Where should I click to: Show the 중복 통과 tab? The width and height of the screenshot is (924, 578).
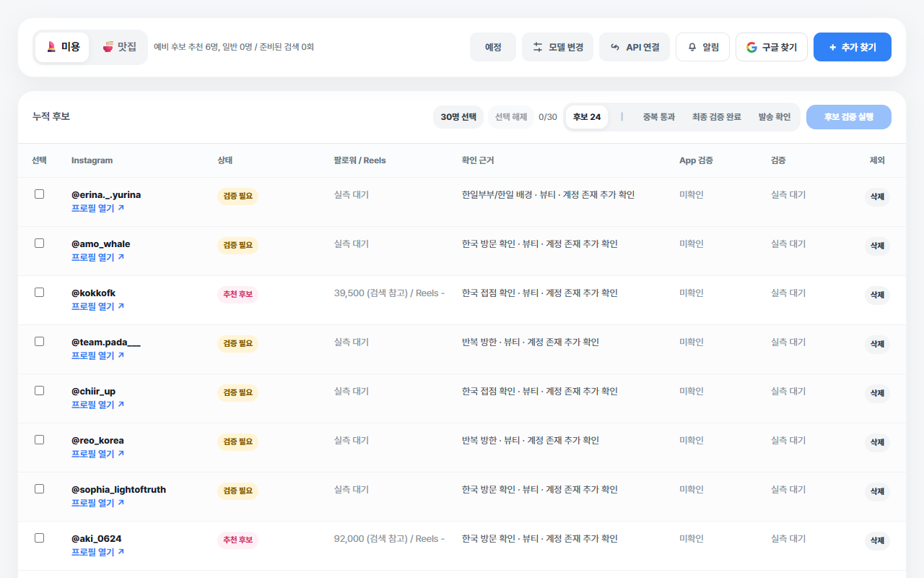point(659,117)
